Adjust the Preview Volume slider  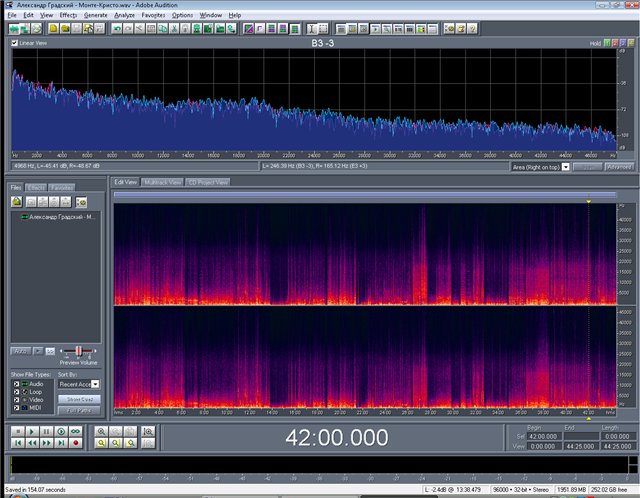click(78, 352)
